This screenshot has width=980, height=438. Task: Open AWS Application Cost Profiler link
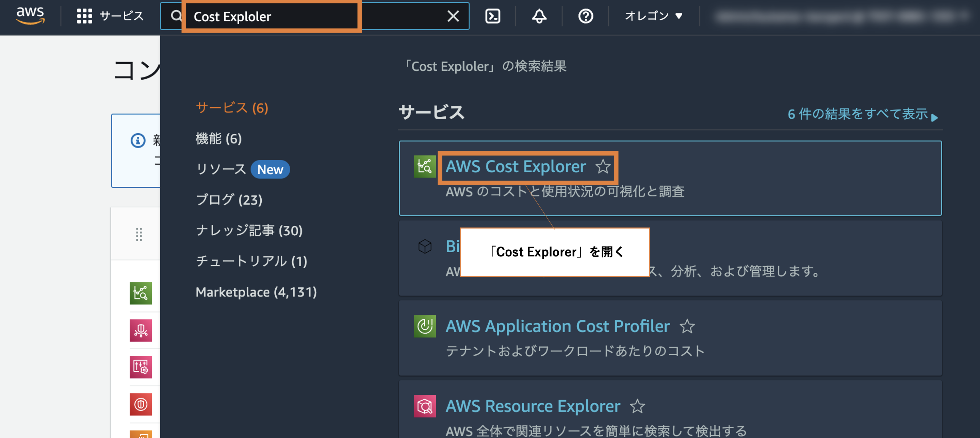pyautogui.click(x=557, y=326)
